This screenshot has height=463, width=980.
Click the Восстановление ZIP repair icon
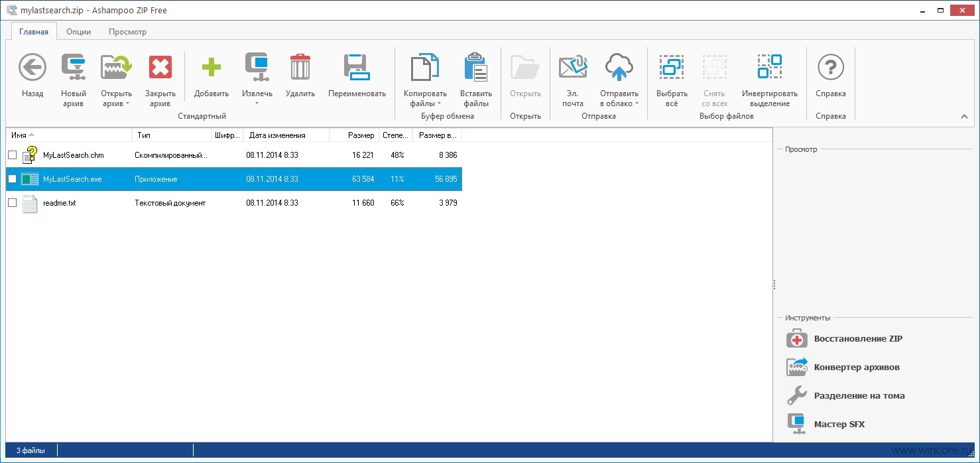pos(796,339)
